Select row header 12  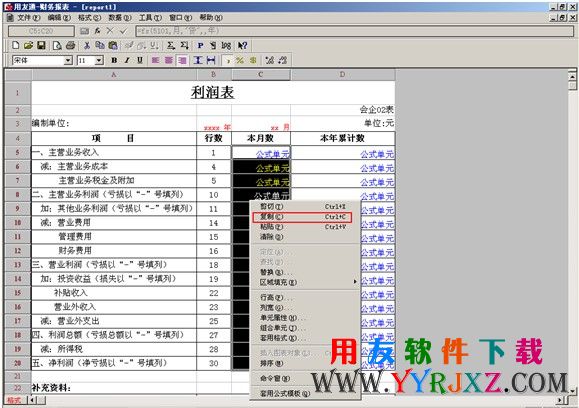18,251
